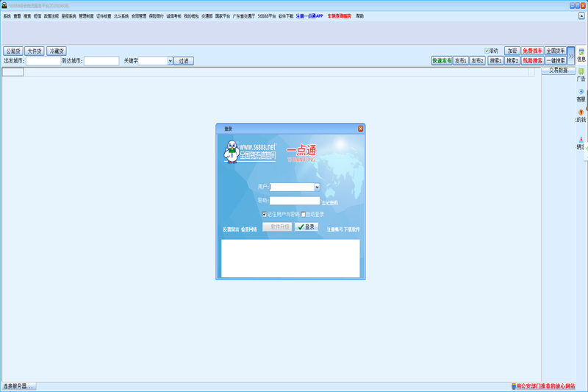Click the 加密 button

pyautogui.click(x=512, y=51)
